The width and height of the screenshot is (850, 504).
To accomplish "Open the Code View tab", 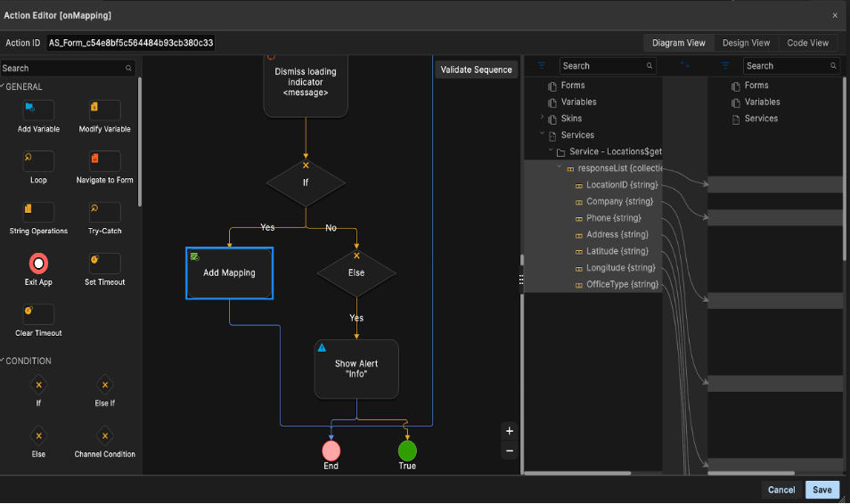I will click(x=807, y=43).
